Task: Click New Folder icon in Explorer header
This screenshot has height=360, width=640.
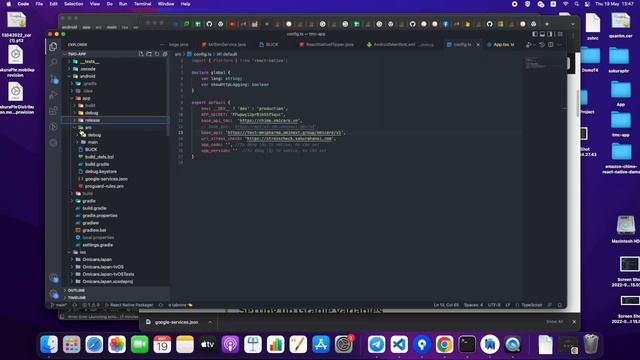Action: click(x=149, y=54)
